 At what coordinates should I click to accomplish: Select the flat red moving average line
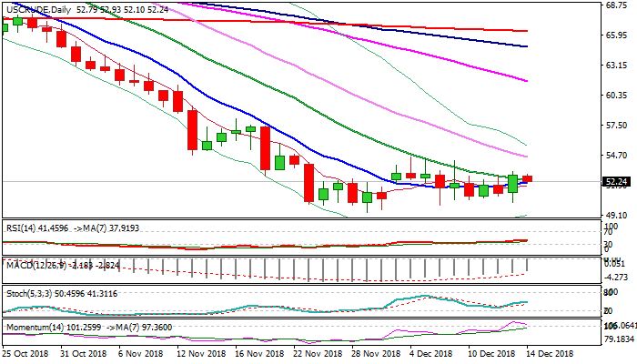273,22
